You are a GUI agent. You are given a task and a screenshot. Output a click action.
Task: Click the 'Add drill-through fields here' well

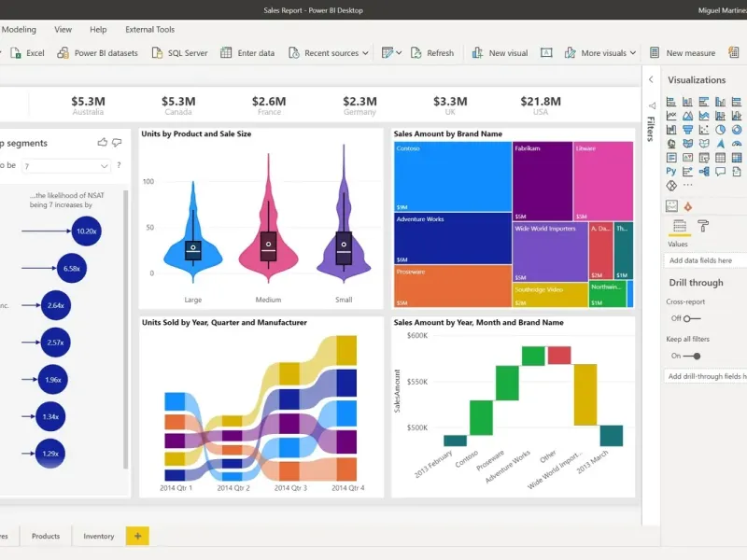coord(705,376)
